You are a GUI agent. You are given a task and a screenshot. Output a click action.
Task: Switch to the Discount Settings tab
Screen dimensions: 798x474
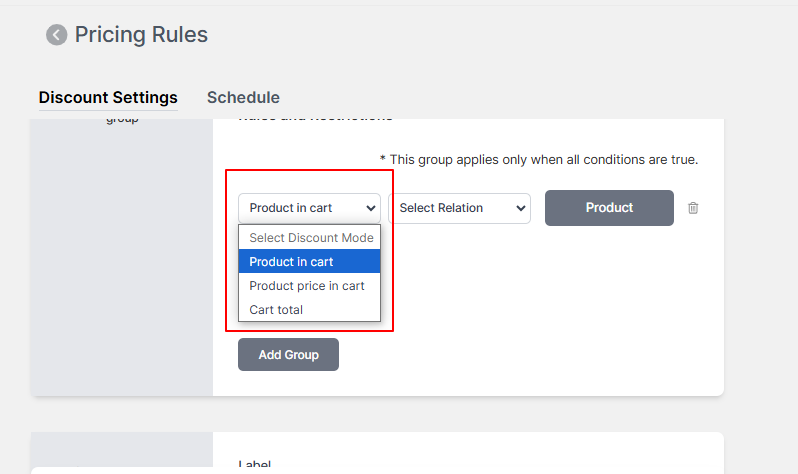click(108, 97)
